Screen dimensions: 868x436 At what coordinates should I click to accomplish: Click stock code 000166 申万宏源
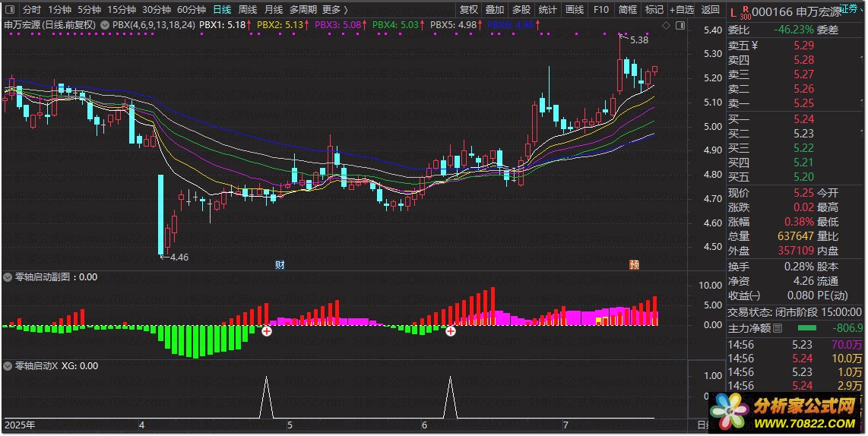coord(796,12)
